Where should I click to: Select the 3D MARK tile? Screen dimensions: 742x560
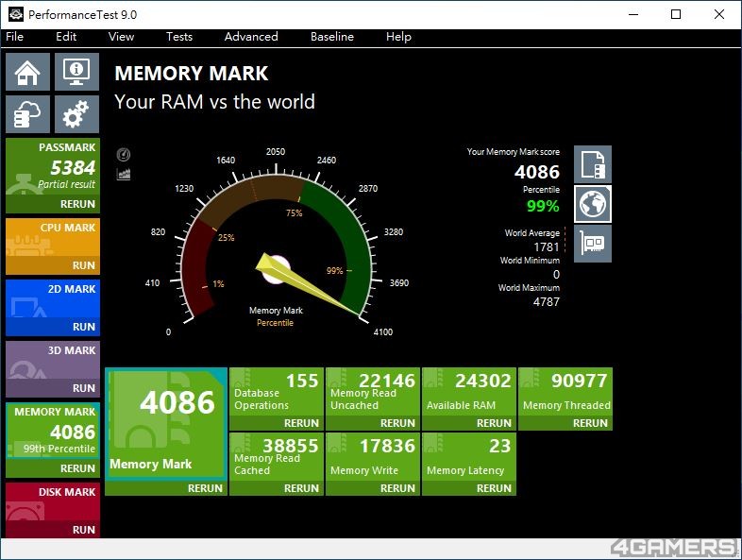pos(53,360)
